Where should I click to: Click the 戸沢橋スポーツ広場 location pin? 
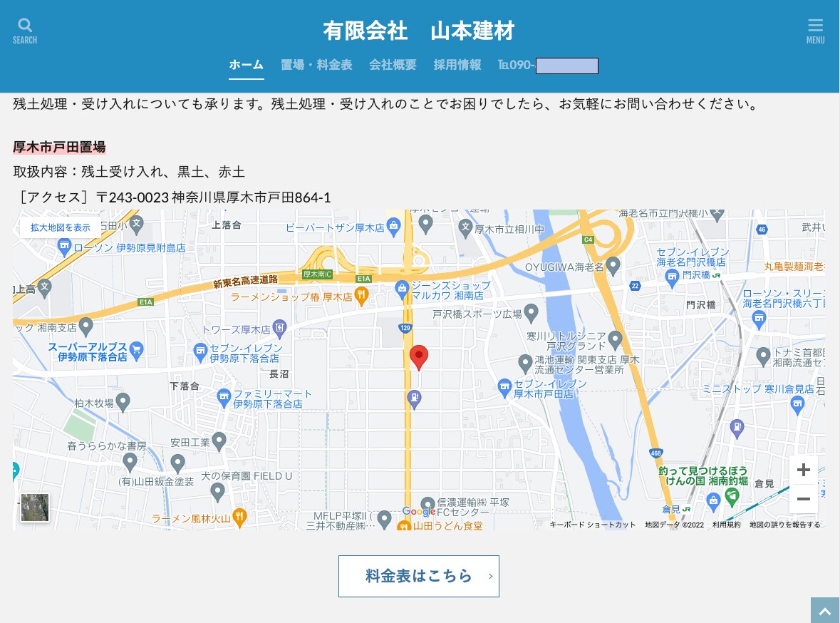[x=531, y=313]
